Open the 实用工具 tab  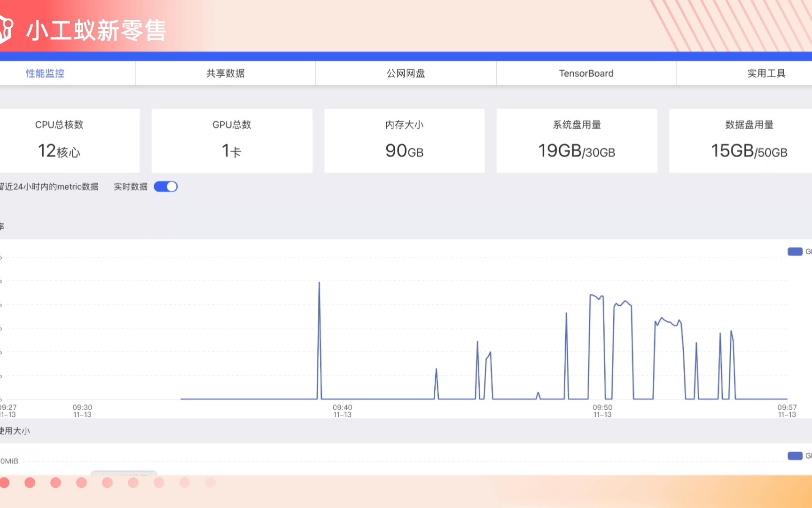click(766, 73)
